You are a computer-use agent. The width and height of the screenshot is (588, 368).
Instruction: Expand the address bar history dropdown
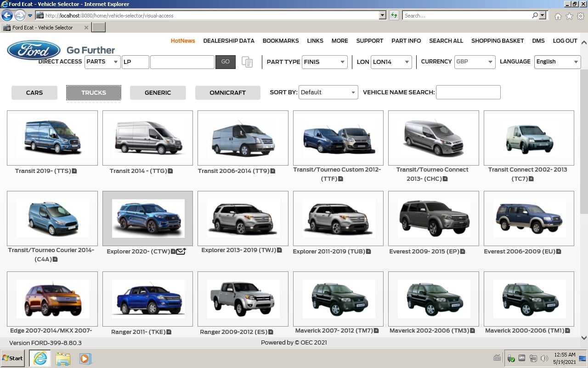(x=383, y=16)
